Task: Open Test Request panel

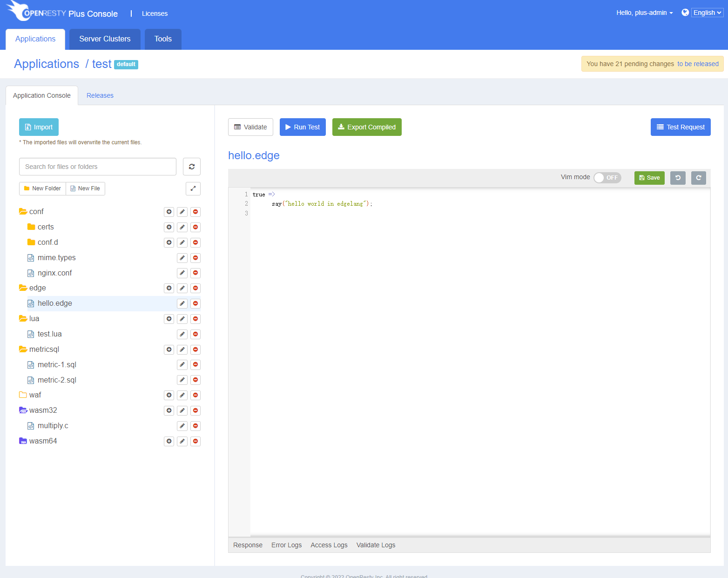Action: tap(681, 127)
